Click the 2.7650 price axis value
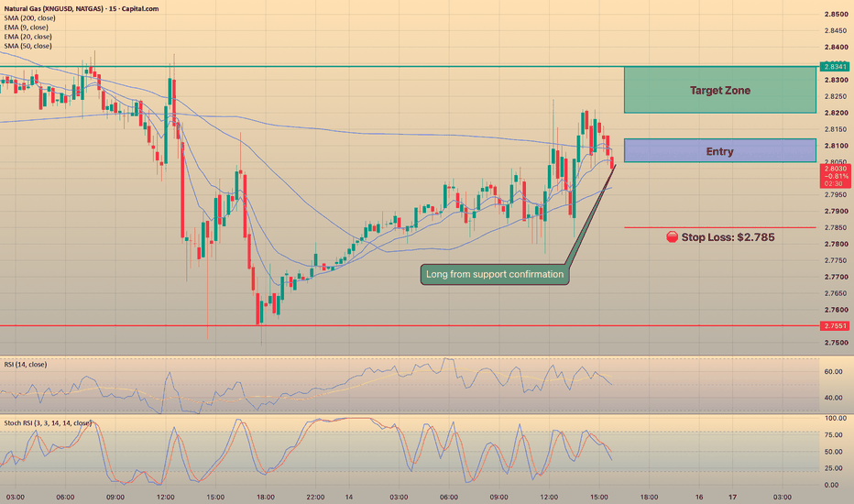 pyautogui.click(x=836, y=293)
